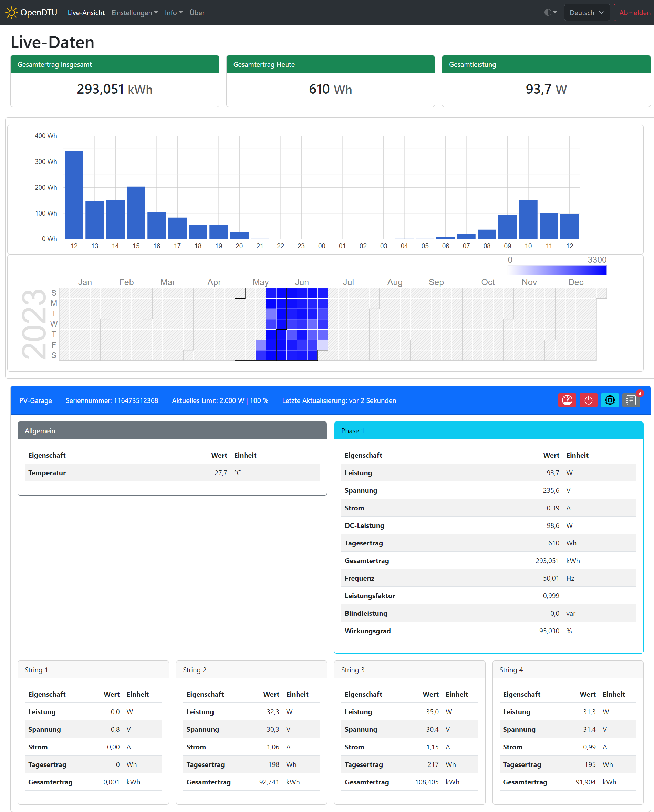Viewport: 654px width, 812px height.
Task: Show inverter info via chip icon
Action: point(609,400)
